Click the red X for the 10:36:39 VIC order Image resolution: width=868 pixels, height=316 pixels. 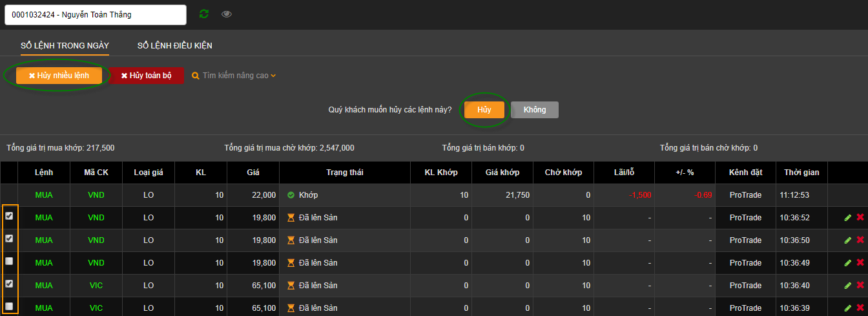click(x=860, y=308)
